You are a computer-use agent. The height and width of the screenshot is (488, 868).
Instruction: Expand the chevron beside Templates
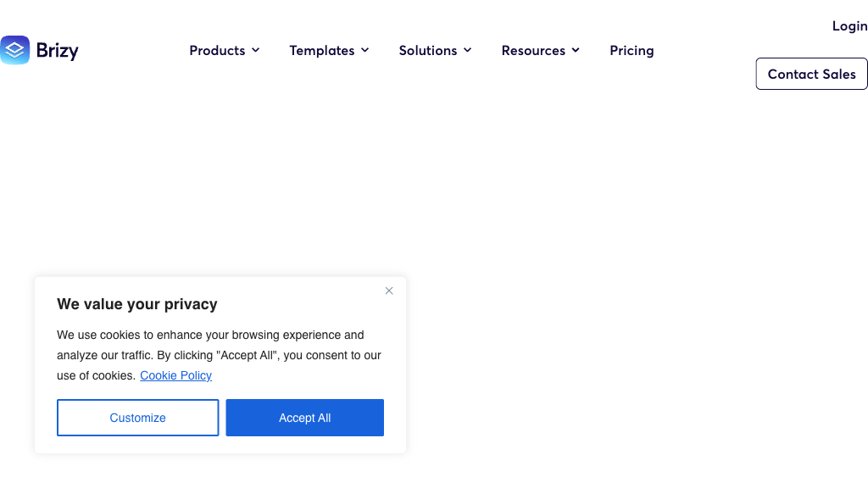pos(365,51)
